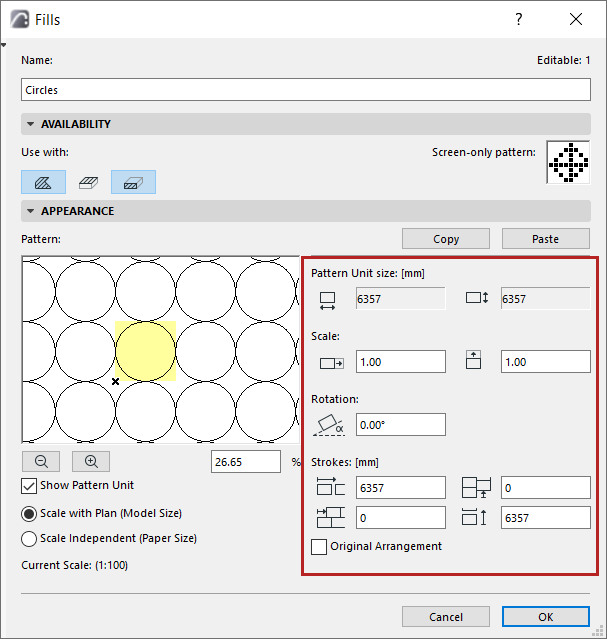Close the Fills dialog
The image size is (607, 639).
[x=576, y=19]
